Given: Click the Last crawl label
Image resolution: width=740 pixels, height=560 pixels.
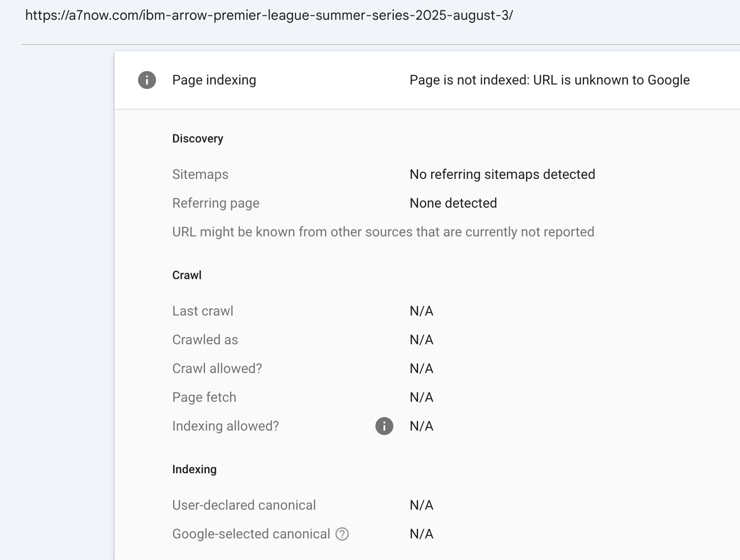Looking at the screenshot, I should (203, 311).
